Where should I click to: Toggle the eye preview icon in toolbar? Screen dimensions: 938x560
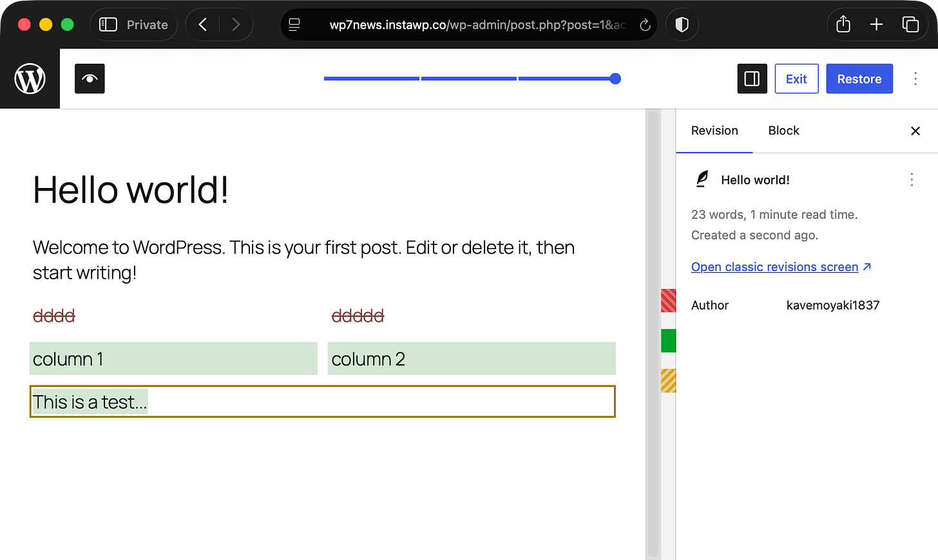click(90, 79)
